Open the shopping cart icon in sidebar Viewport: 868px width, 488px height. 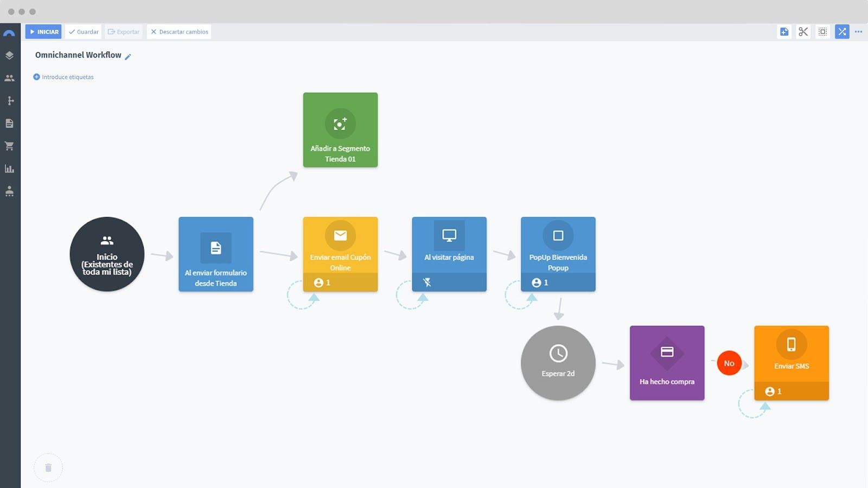tap(9, 146)
